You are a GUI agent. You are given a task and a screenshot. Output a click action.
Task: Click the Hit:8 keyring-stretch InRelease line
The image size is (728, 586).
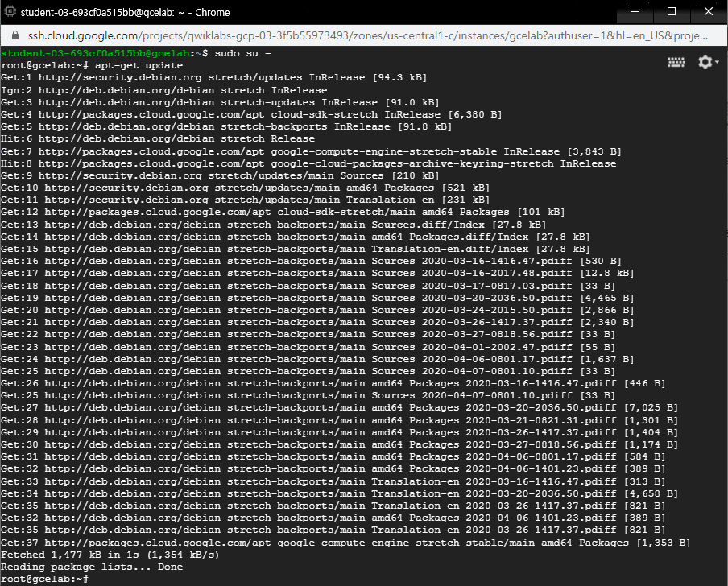[x=308, y=163]
